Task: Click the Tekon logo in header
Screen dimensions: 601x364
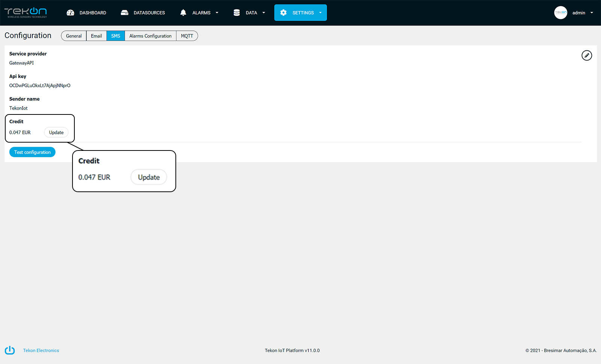Action: pyautogui.click(x=26, y=12)
